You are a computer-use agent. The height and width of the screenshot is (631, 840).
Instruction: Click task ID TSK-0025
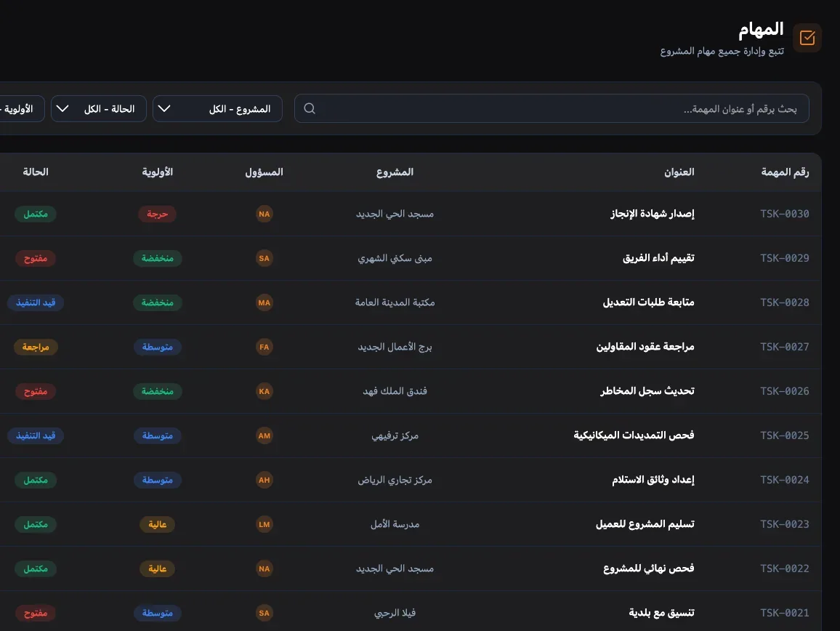(x=784, y=435)
